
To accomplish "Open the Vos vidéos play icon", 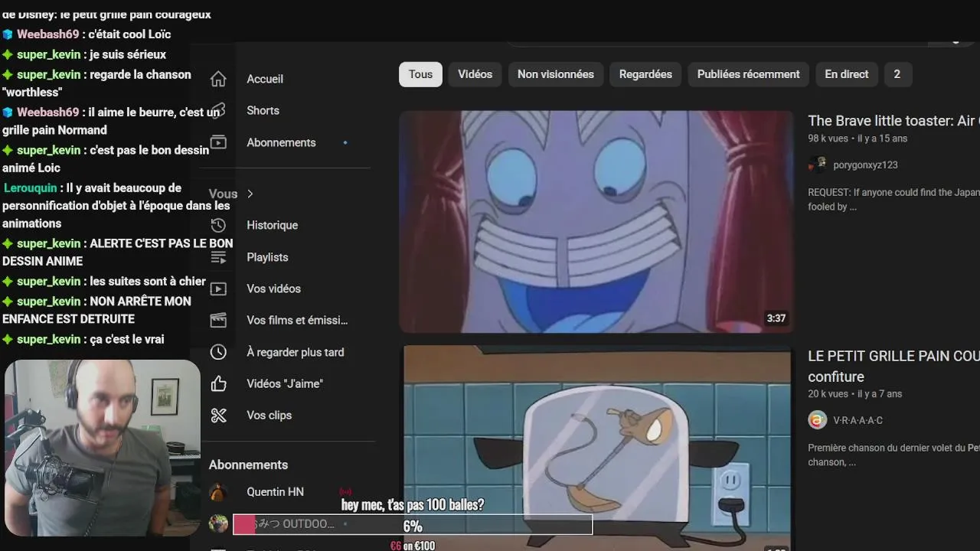I will pyautogui.click(x=218, y=289).
